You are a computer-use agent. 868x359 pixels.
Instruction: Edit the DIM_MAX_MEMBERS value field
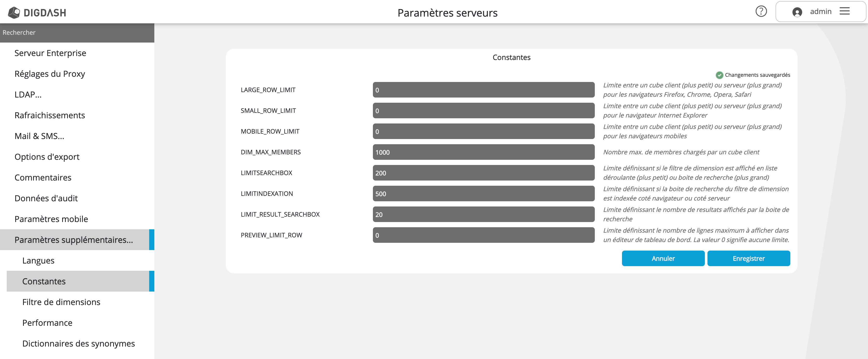click(483, 152)
